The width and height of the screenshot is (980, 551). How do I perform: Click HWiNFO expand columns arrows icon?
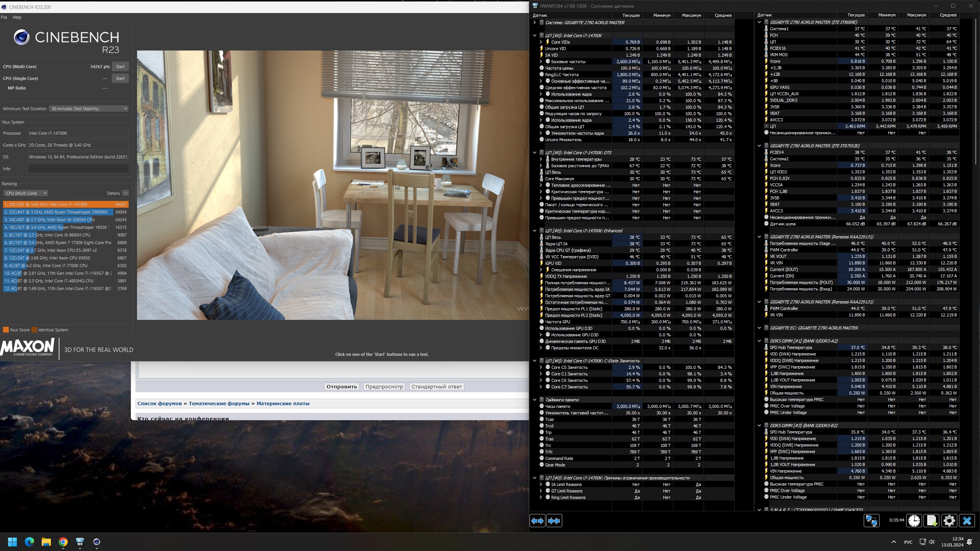537,521
